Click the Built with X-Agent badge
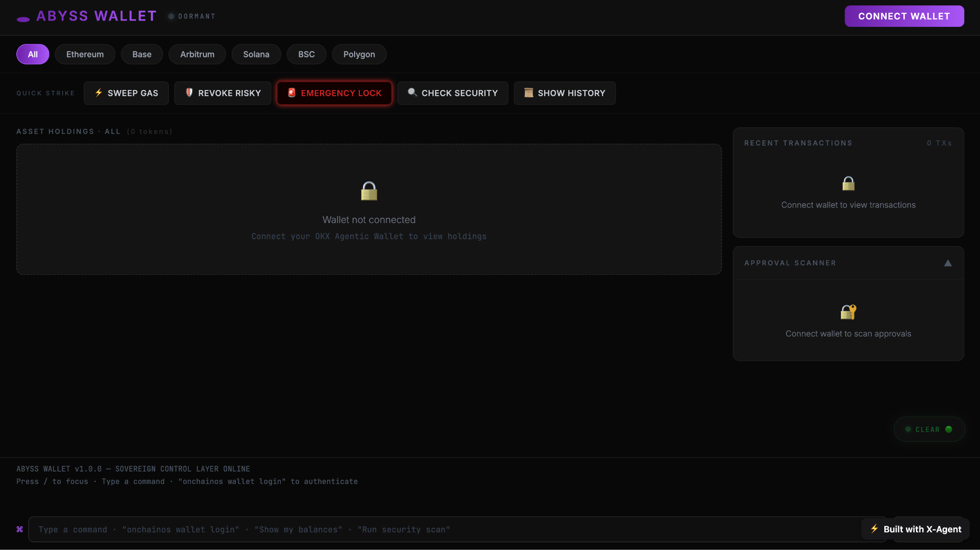Image resolution: width=980 pixels, height=550 pixels. click(915, 529)
